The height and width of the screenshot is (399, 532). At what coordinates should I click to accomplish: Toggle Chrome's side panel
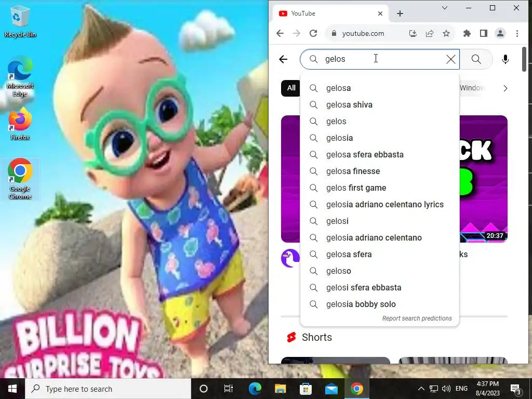(484, 33)
